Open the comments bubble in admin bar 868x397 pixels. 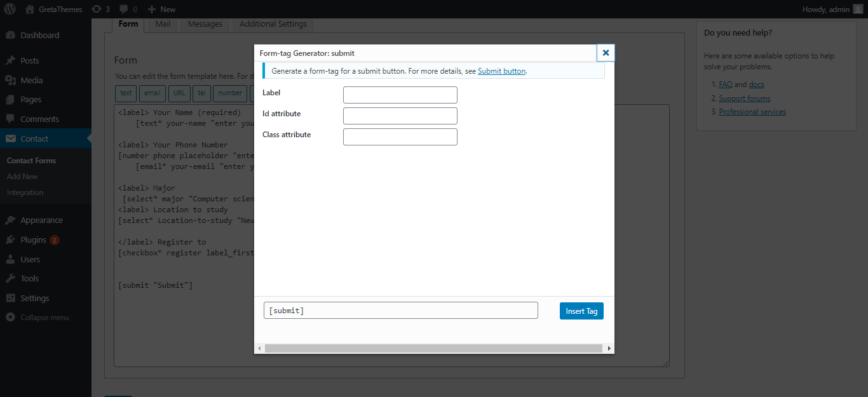[x=128, y=9]
